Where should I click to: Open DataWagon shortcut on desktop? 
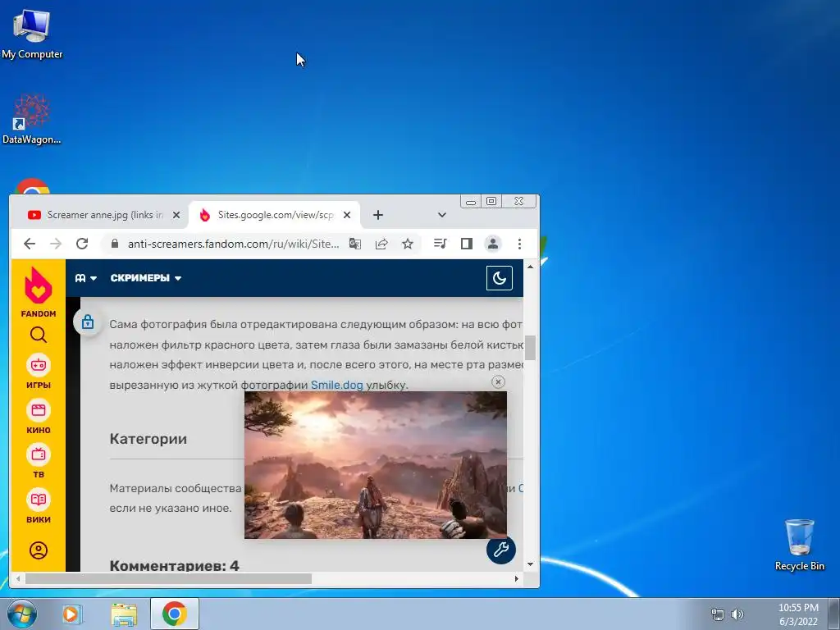tap(32, 119)
